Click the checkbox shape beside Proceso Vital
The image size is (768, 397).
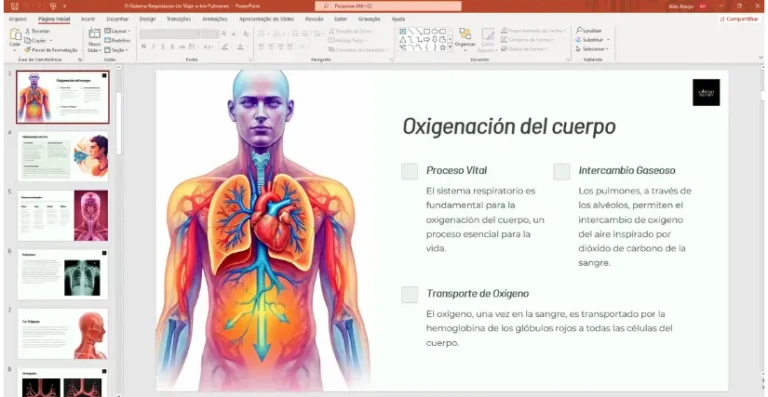pos(409,172)
